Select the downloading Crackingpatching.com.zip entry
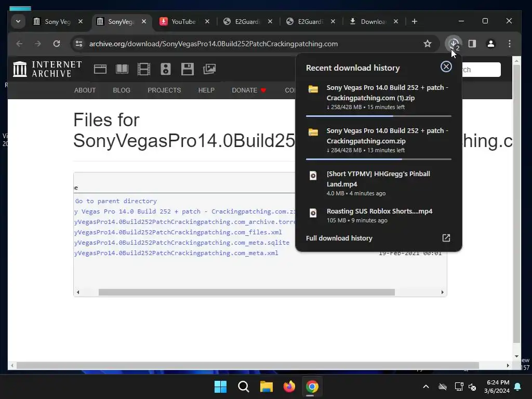Screen dimensions: 532x399 pos(379,140)
